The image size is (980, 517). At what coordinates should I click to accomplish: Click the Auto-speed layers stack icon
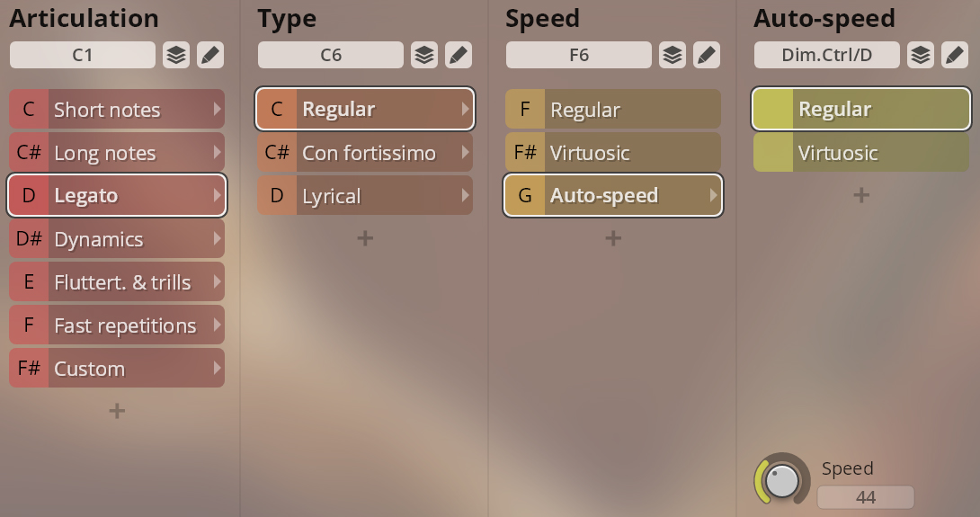921,55
